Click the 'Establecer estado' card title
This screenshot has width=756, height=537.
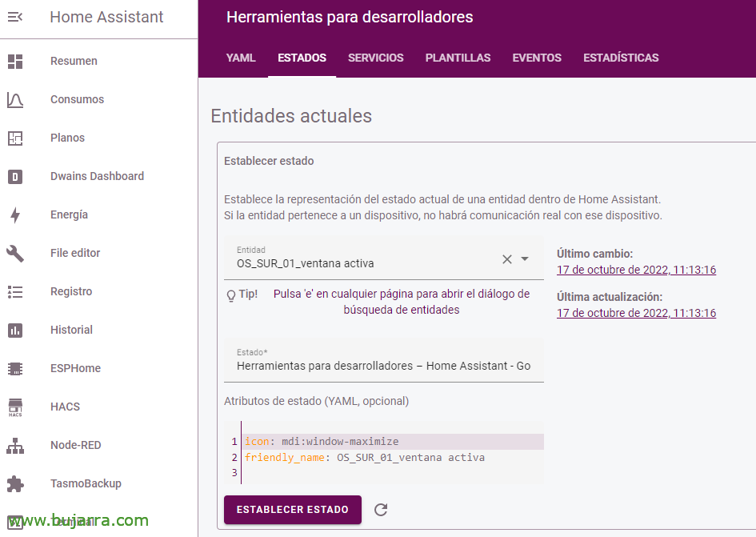(x=269, y=161)
